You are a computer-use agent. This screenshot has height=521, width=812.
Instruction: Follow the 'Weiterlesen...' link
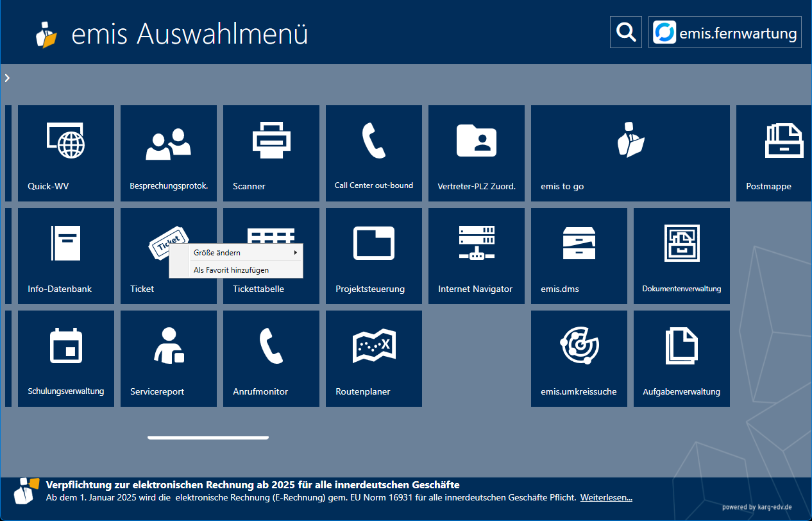point(606,497)
